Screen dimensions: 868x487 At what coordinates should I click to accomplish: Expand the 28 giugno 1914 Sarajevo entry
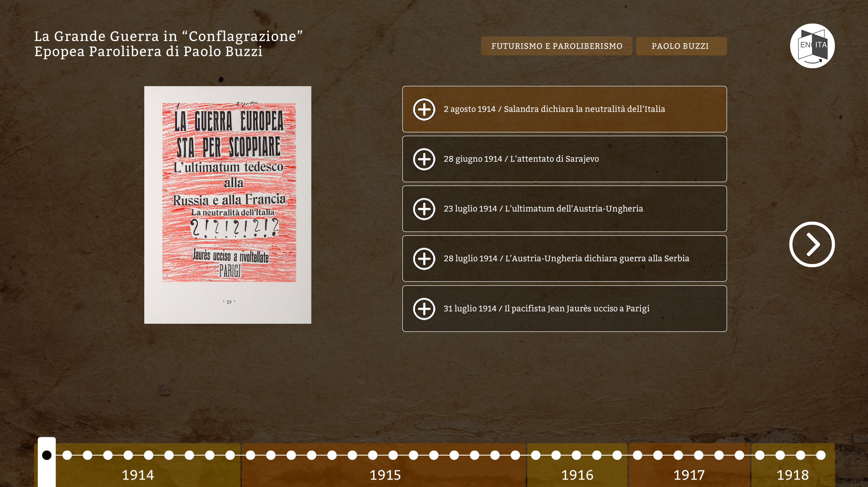(x=564, y=159)
